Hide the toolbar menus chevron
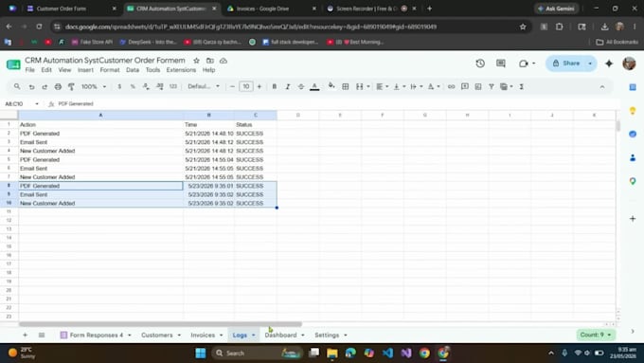644x363 pixels. [x=602, y=87]
